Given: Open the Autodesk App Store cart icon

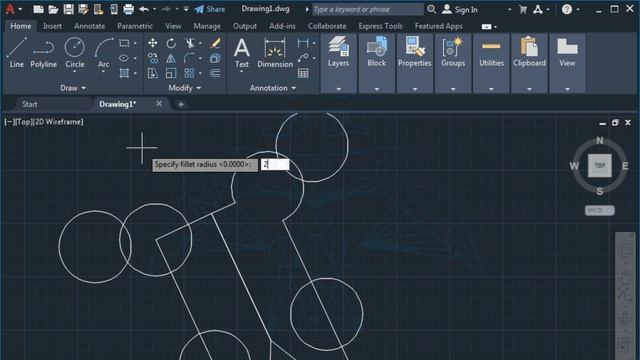Looking at the screenshot, I should point(523,9).
